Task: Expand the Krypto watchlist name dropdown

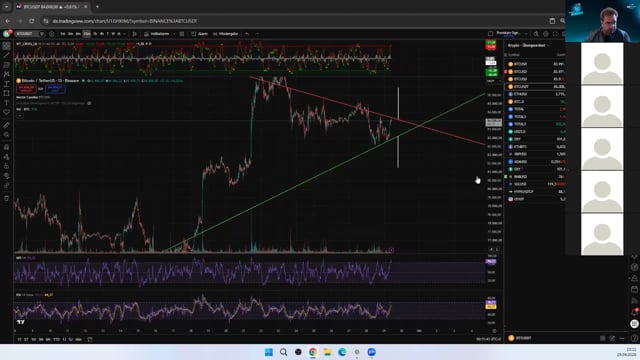Action: (x=528, y=45)
